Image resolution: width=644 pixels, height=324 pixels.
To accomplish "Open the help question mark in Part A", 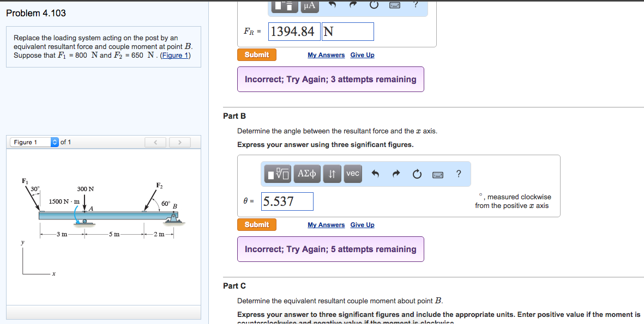I will (x=416, y=5).
